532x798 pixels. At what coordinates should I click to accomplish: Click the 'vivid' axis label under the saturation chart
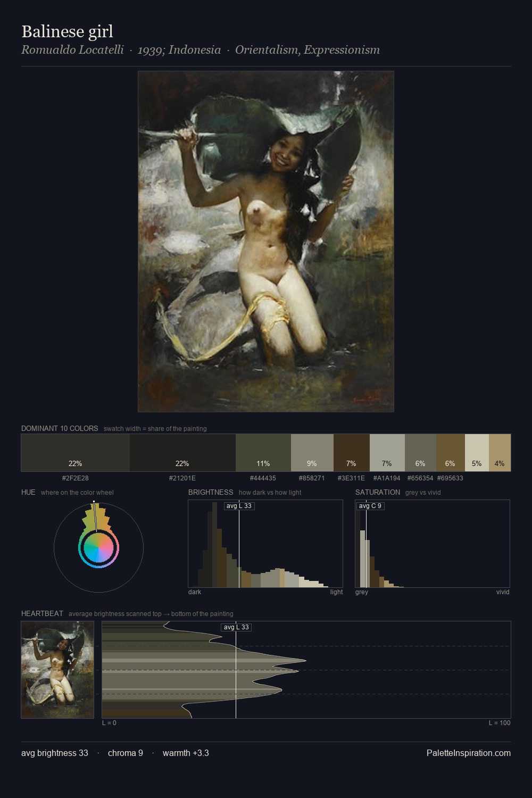(x=503, y=592)
